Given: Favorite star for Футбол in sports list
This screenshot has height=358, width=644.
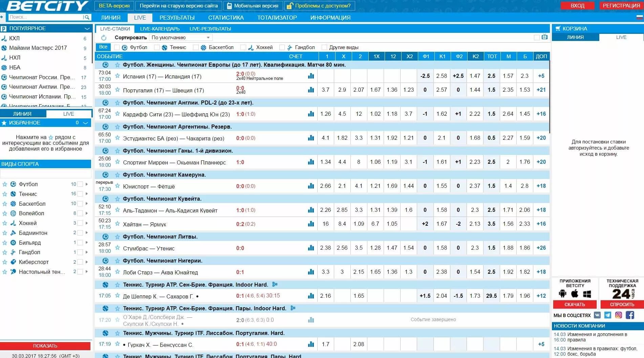Looking at the screenshot, I should click(5, 184).
